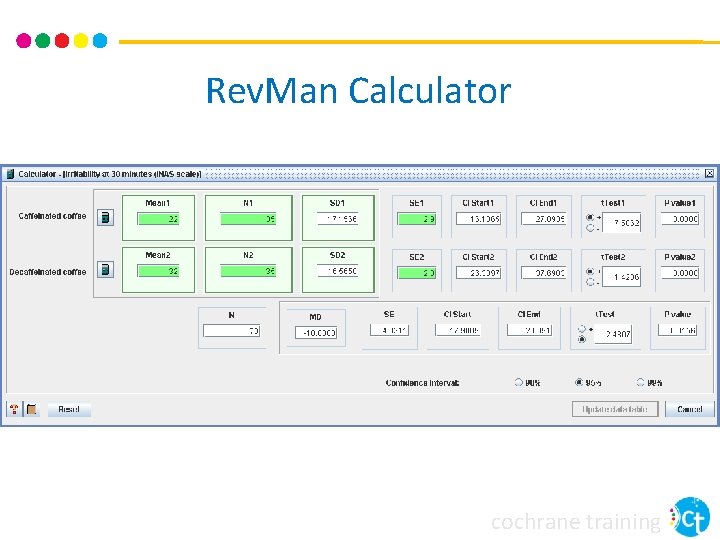Click the overall SE field
Image resolution: width=720 pixels, height=540 pixels.
389,330
